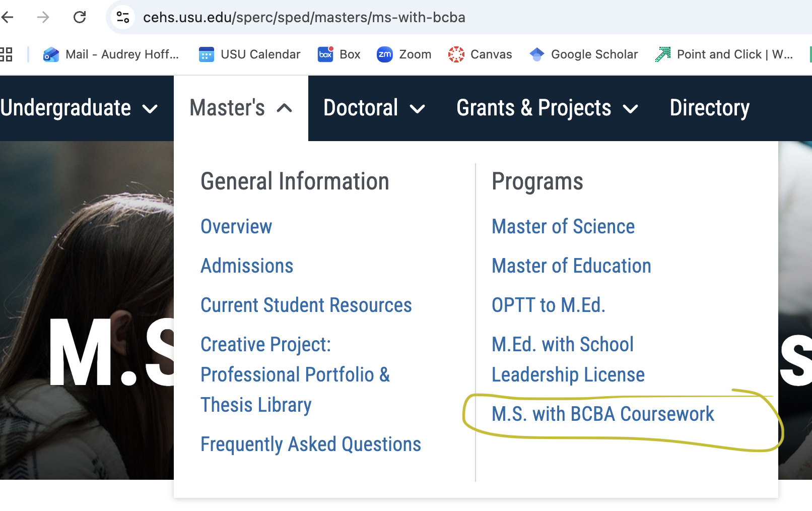Open the Box bookmark

(339, 54)
